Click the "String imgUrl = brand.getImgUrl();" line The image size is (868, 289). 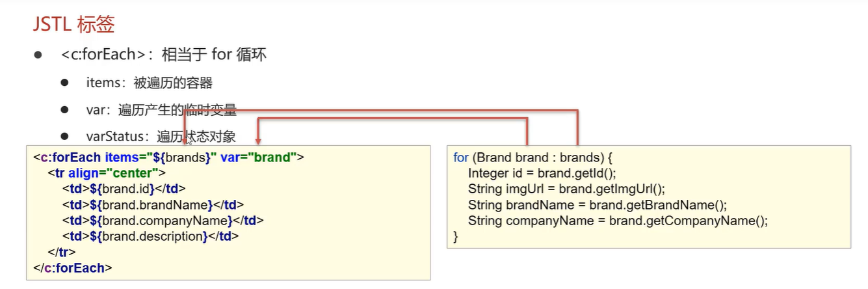(x=566, y=189)
